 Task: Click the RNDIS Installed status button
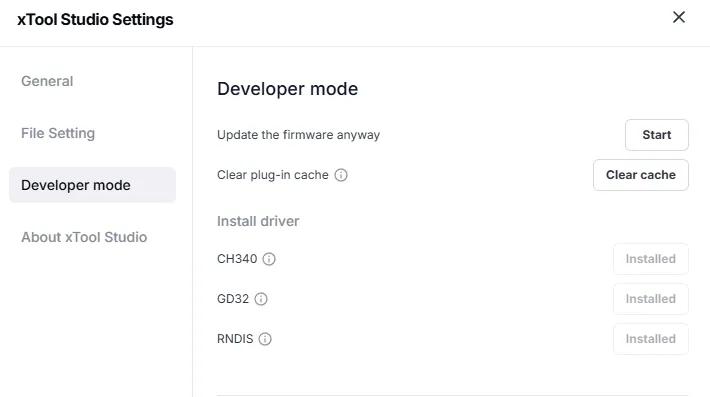[651, 339]
